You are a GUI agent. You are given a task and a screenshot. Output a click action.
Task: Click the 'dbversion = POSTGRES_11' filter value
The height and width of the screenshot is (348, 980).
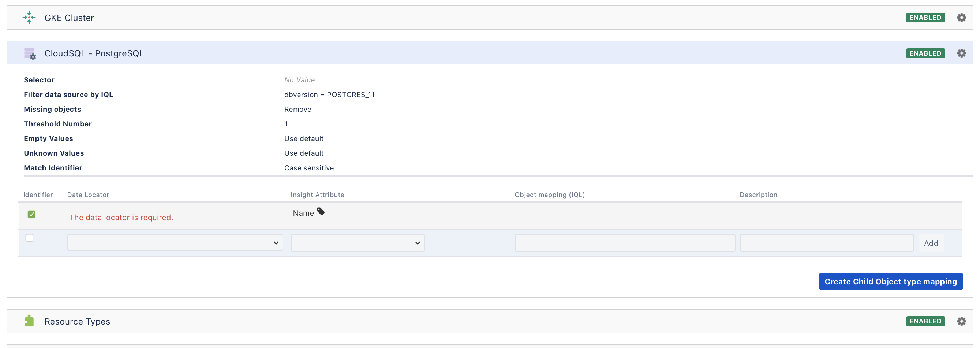(329, 95)
